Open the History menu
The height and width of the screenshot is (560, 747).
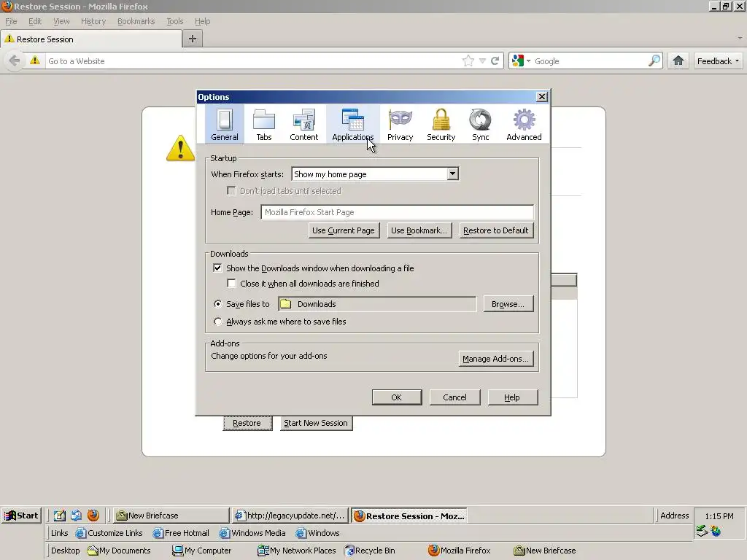point(93,21)
